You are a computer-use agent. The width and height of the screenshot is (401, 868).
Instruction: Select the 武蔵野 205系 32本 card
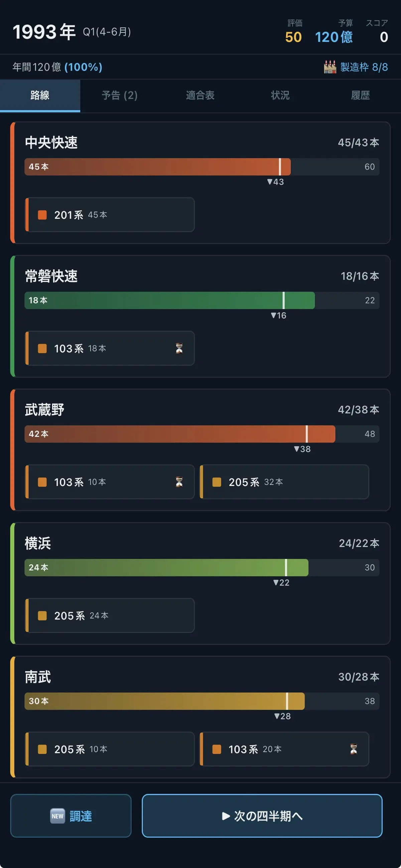pyautogui.click(x=284, y=482)
